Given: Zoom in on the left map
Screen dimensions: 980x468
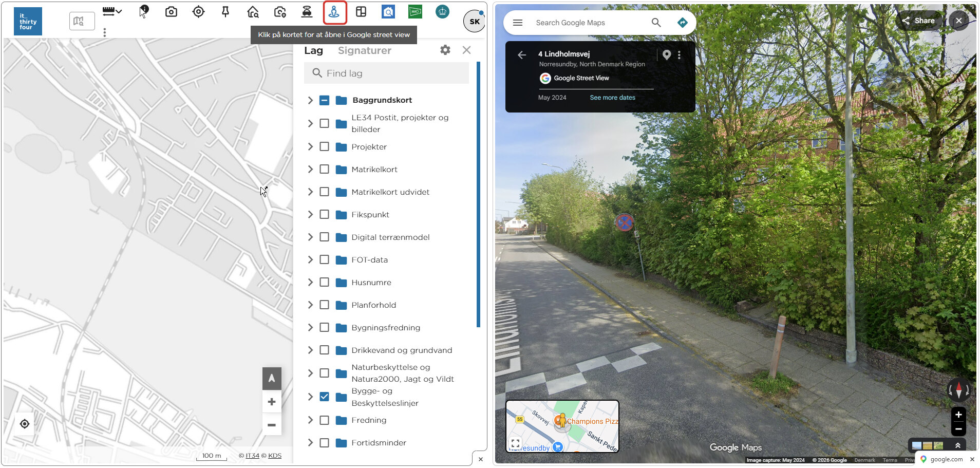Looking at the screenshot, I should click(272, 402).
